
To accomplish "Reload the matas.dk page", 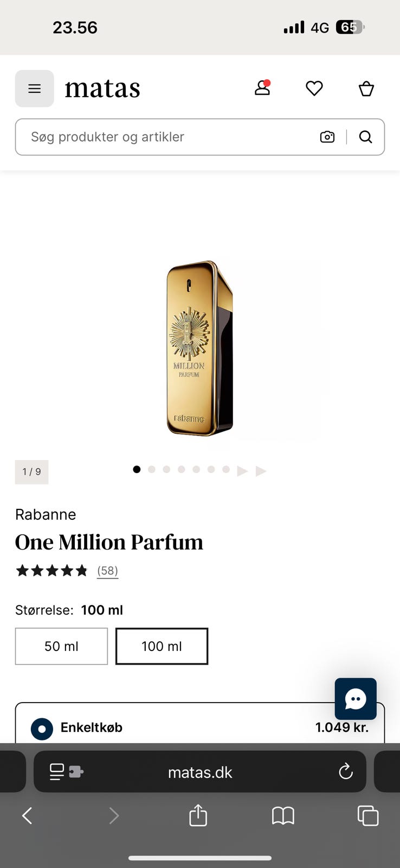I will click(345, 771).
